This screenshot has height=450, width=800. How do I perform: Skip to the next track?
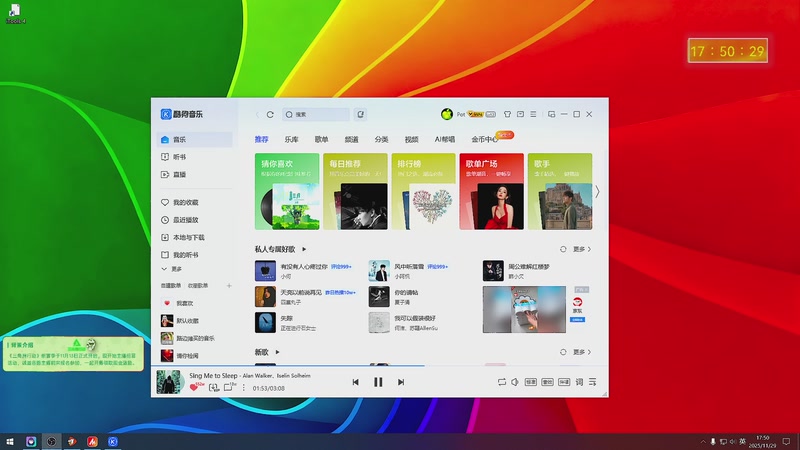point(401,382)
